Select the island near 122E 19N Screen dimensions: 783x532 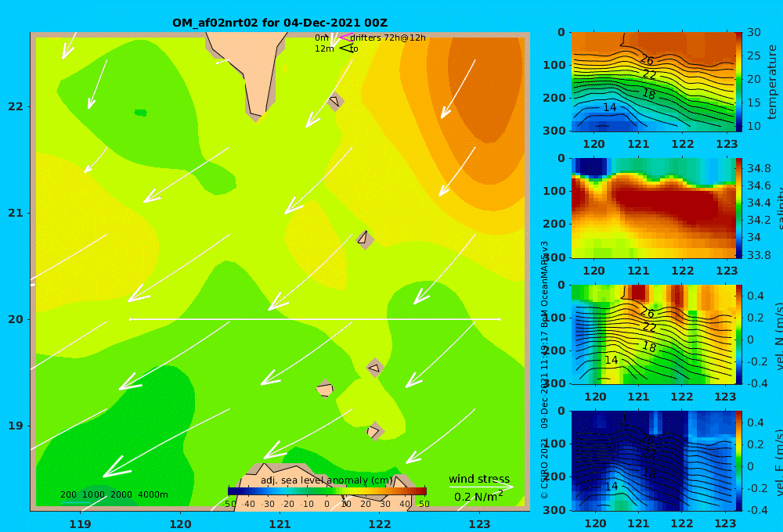[374, 431]
